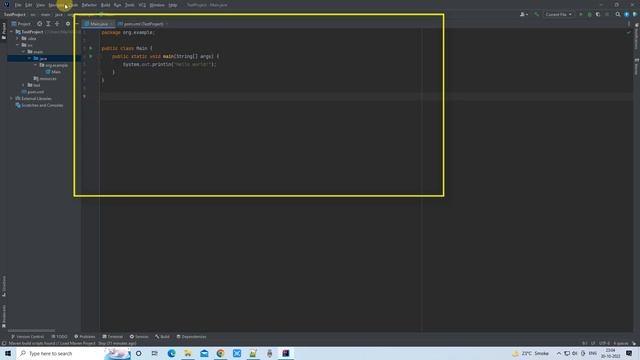Open Project panel settings gear

click(x=68, y=24)
